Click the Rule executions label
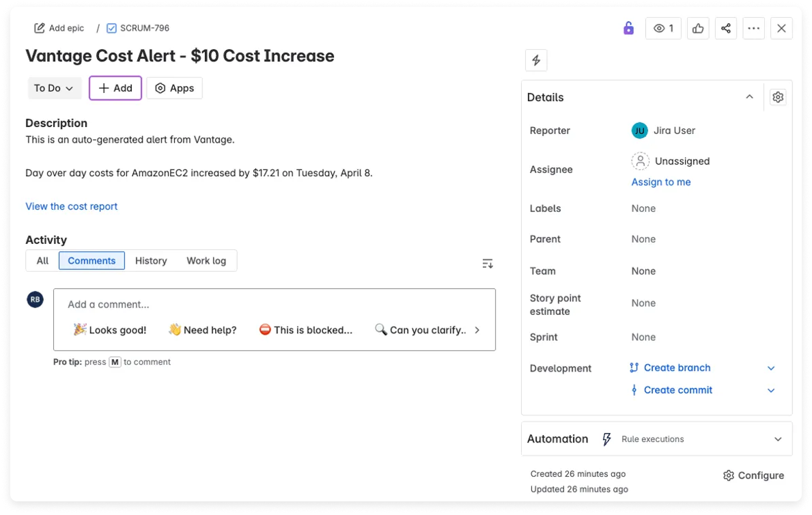 click(652, 439)
